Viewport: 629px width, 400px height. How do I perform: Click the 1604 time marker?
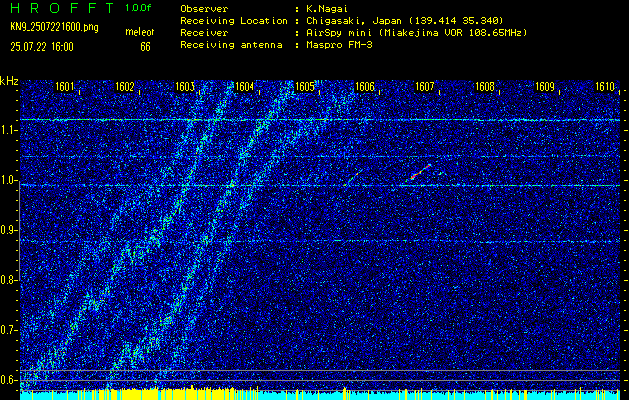point(244,87)
